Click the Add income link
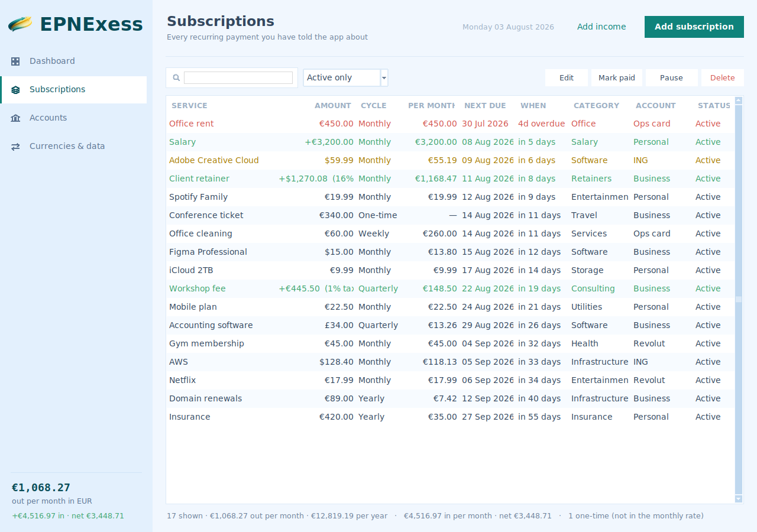The width and height of the screenshot is (757, 532). tap(601, 27)
